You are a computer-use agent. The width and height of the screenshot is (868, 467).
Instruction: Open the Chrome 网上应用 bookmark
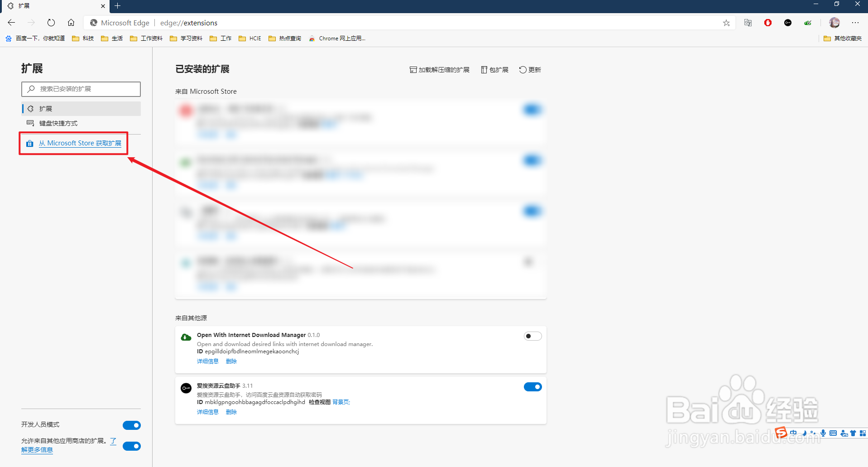click(337, 39)
